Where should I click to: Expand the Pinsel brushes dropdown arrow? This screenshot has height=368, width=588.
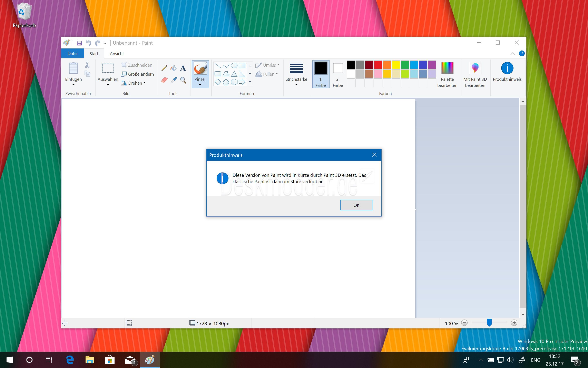pos(200,85)
